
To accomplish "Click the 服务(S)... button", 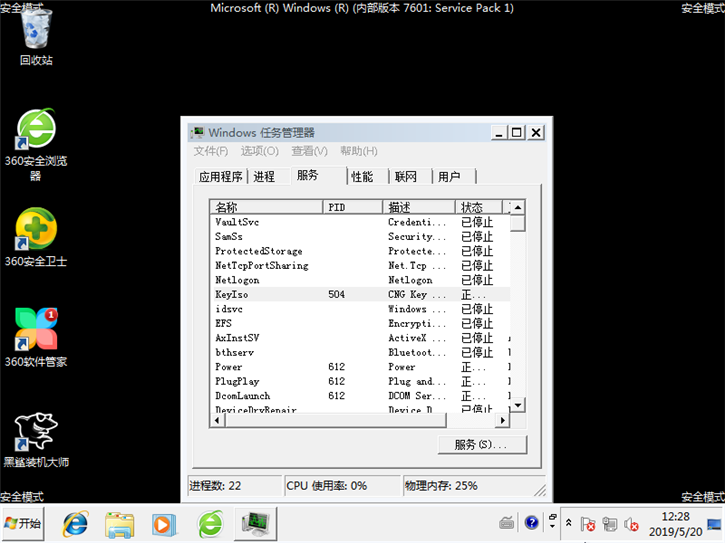I will (x=482, y=444).
